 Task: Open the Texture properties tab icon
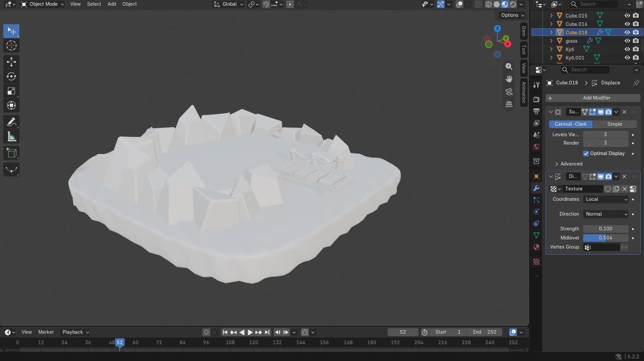point(537,262)
